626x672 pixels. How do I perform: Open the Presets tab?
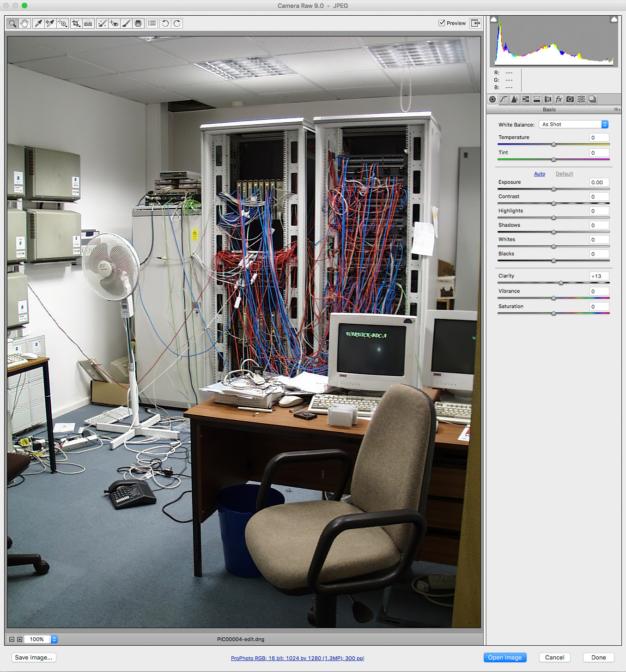coord(581,99)
